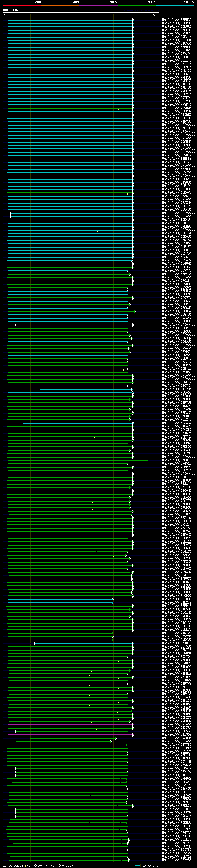
Task: Click the orange ~40% identity legend segment
Action: (x=60, y=6)
